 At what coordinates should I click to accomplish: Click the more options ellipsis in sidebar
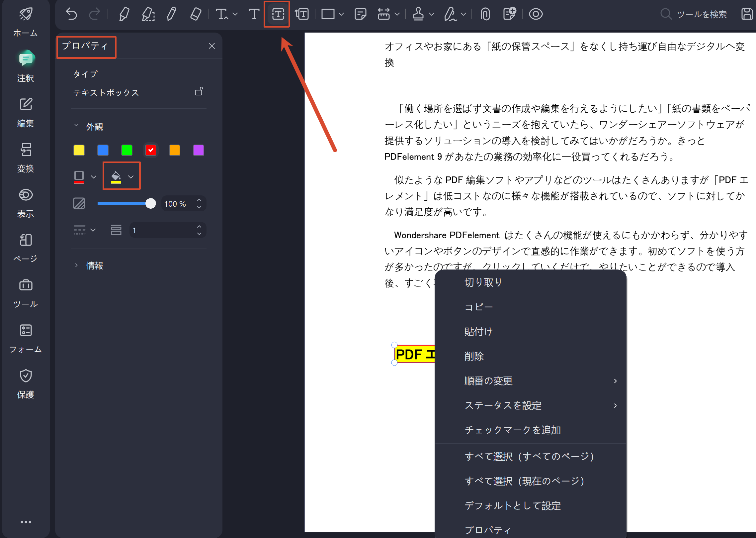coord(26,522)
